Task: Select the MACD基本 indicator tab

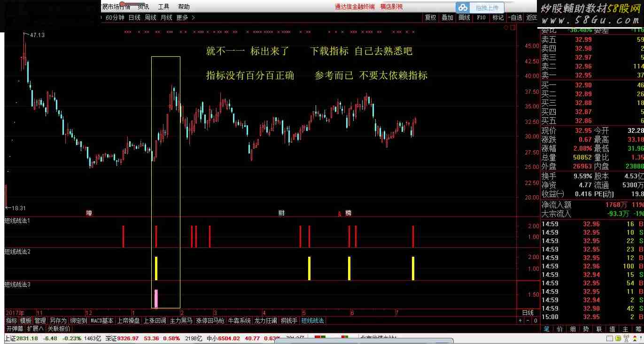Action: pyautogui.click(x=102, y=321)
